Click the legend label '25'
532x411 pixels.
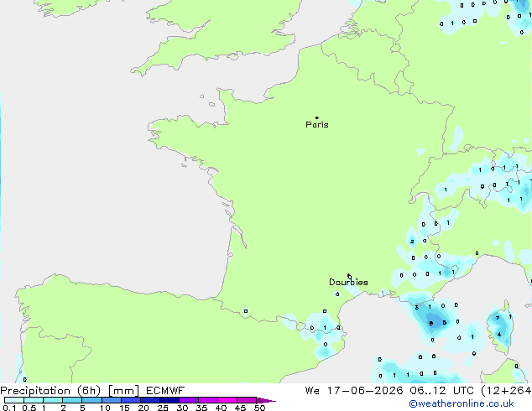(163, 408)
